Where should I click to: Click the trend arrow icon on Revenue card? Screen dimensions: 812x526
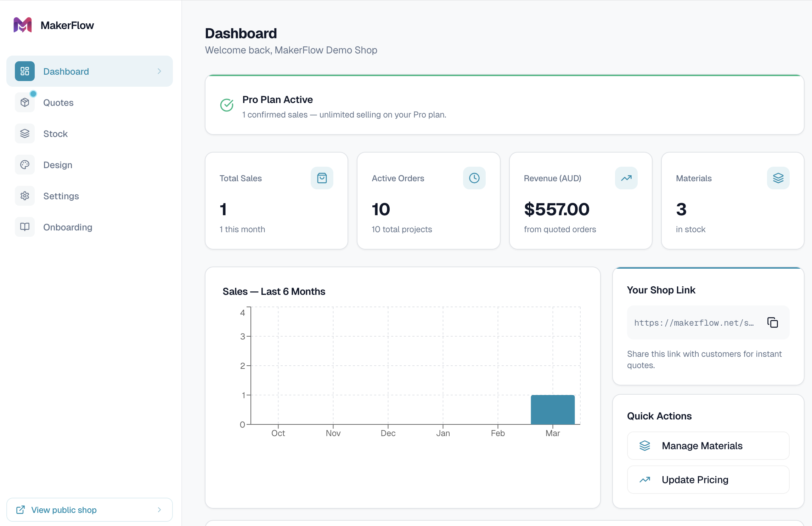626,178
